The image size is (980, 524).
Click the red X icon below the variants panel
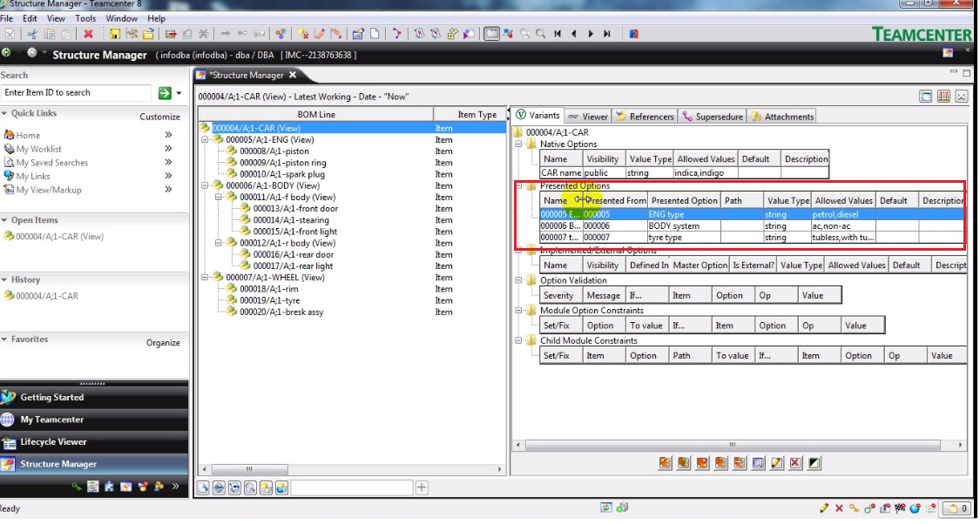(794, 463)
